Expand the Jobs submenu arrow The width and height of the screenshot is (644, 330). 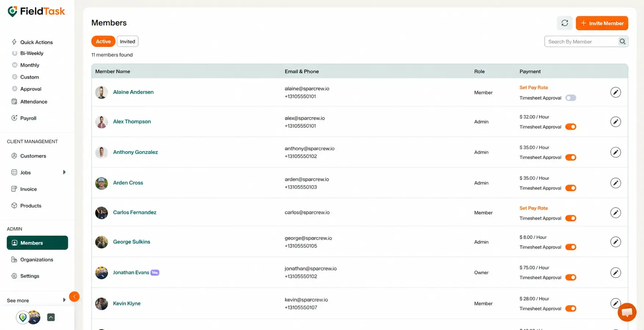pyautogui.click(x=64, y=172)
